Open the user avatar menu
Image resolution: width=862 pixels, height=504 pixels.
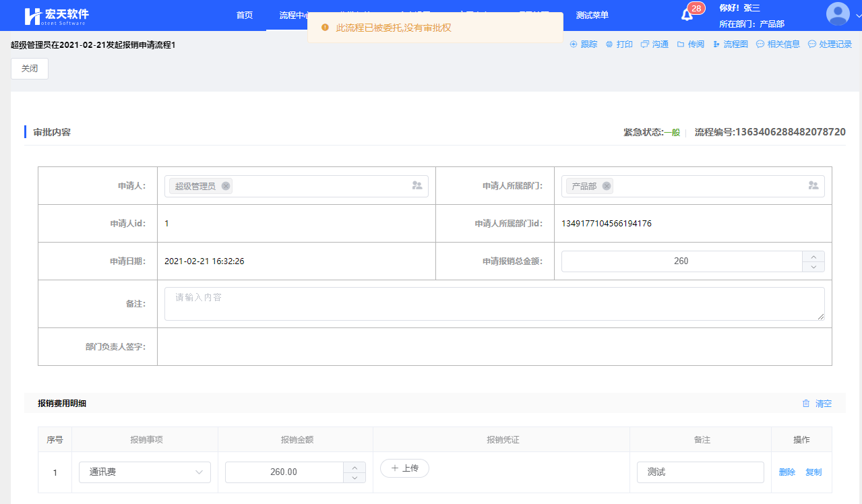click(x=838, y=14)
